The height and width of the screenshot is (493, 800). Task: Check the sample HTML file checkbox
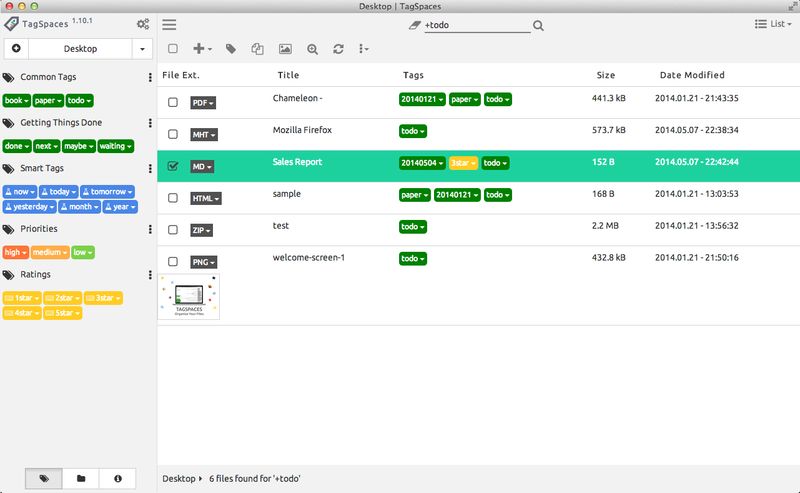click(x=173, y=198)
